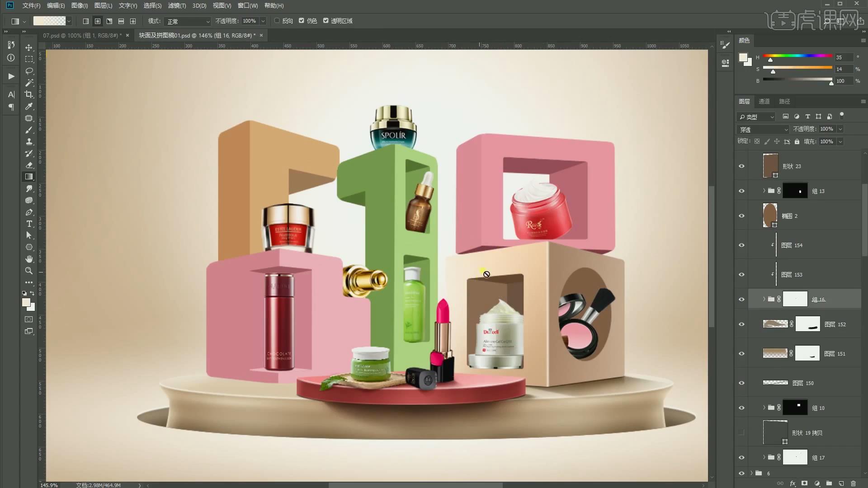868x488 pixels.
Task: Hide the 椭圆 2 layer
Action: point(741,216)
